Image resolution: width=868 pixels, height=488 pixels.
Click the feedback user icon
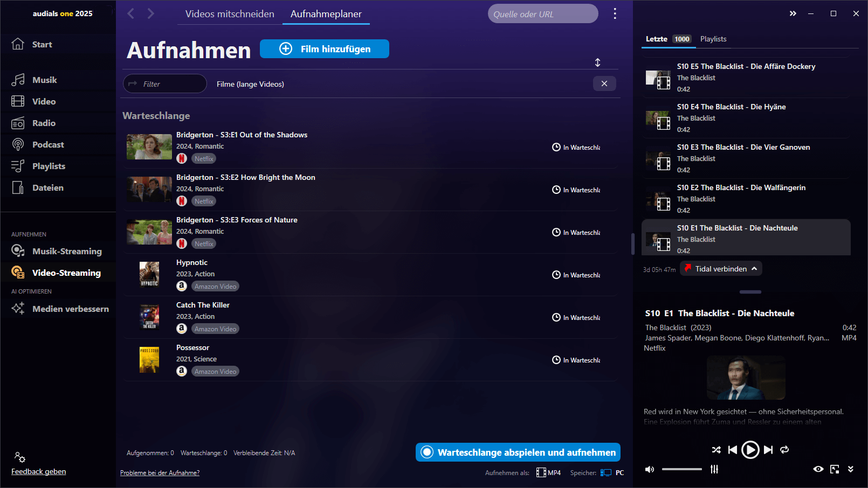[x=20, y=457]
